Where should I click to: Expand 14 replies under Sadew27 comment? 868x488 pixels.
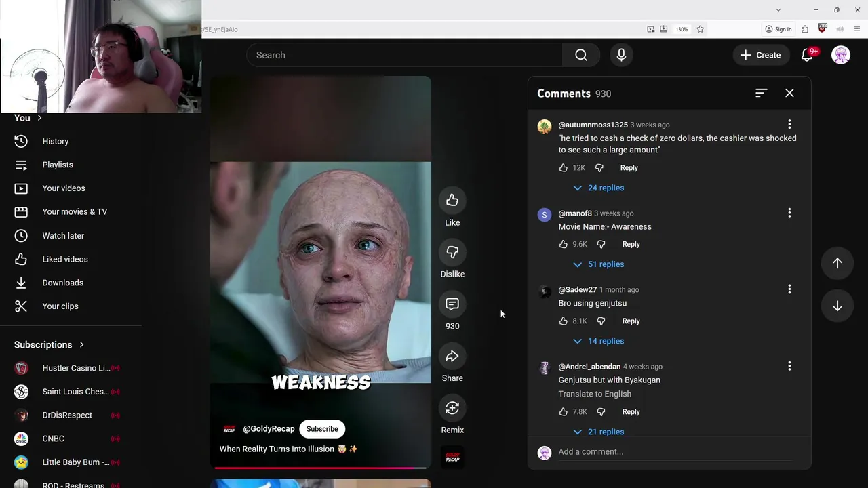598,341
